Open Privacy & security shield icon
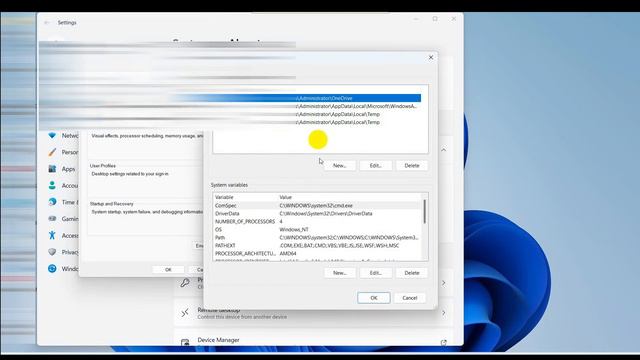The height and width of the screenshot is (360, 640). click(52, 252)
